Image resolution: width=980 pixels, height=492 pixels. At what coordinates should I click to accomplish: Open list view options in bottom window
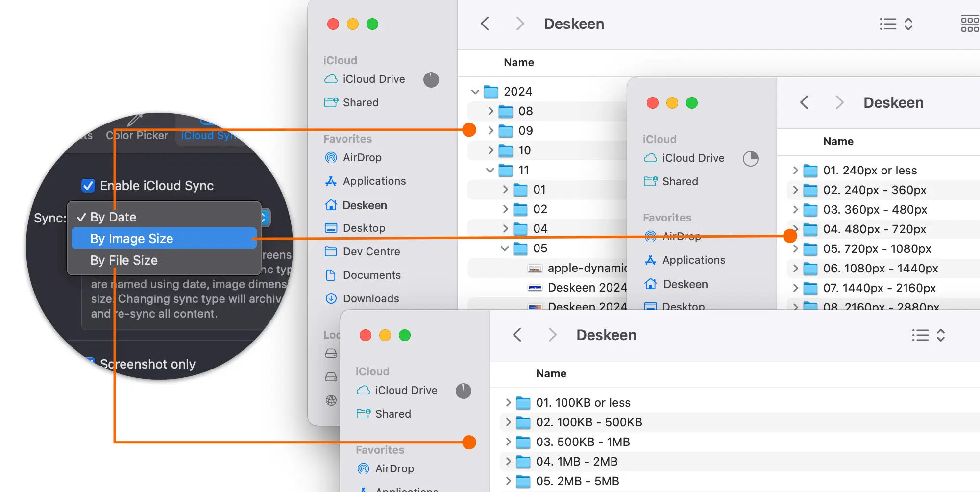[x=929, y=335]
